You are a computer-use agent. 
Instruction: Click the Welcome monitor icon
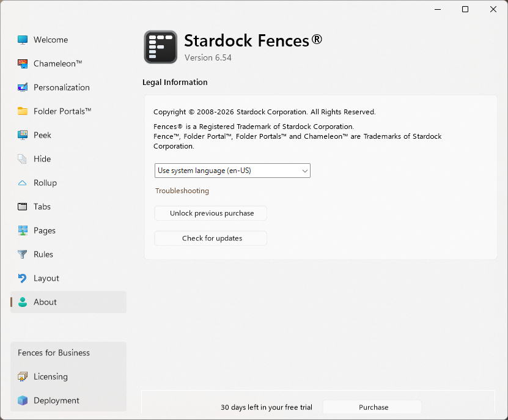pyautogui.click(x=23, y=40)
